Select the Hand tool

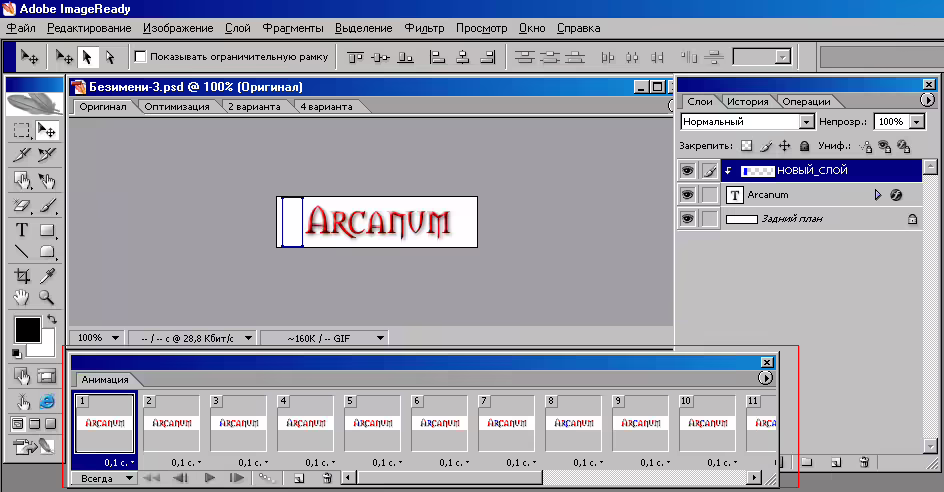coord(22,297)
